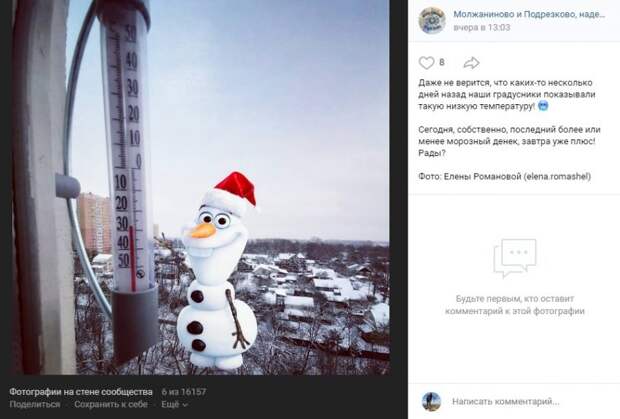The height and width of the screenshot is (419, 620).
Task: Click 'Поделиться' under the photo
Action: (x=35, y=404)
